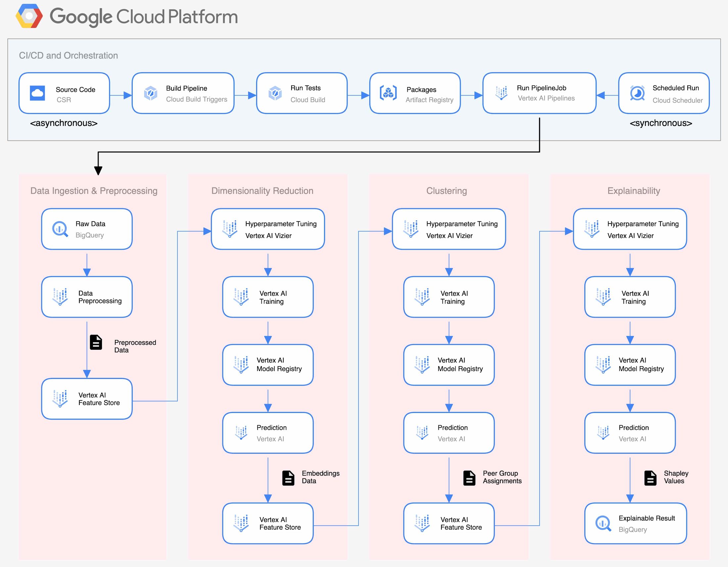This screenshot has height=567, width=728.
Task: Click the Cloud Scheduler subtitle
Action: (677, 100)
